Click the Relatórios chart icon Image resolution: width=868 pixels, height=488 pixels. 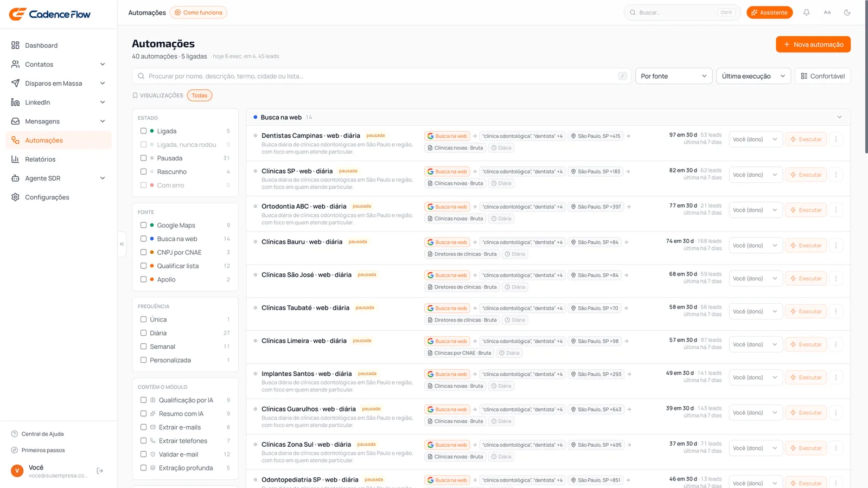[x=15, y=159]
